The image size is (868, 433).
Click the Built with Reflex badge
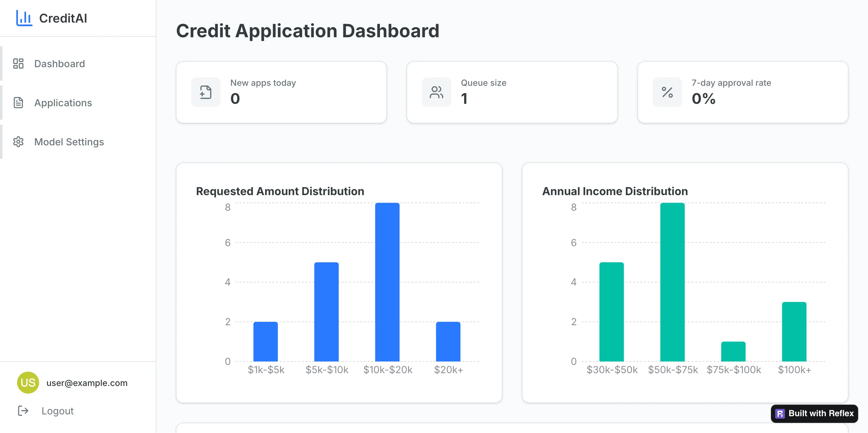pos(814,413)
